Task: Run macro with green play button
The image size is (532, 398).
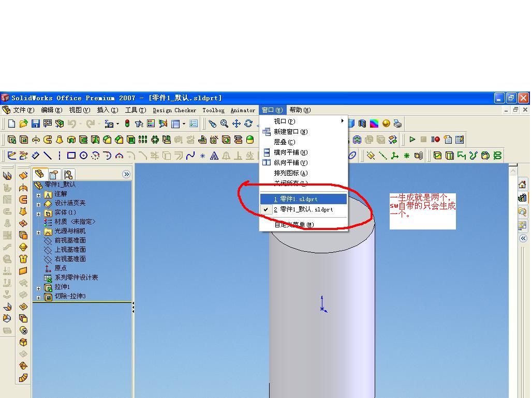Action: [412, 140]
